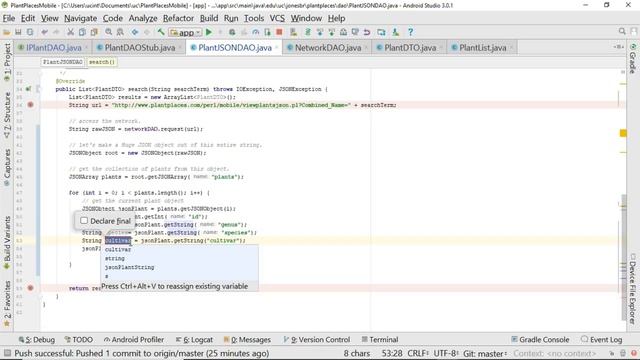The width and height of the screenshot is (640, 360).
Task: Open the Build Variants tool window
Action: click(7, 242)
